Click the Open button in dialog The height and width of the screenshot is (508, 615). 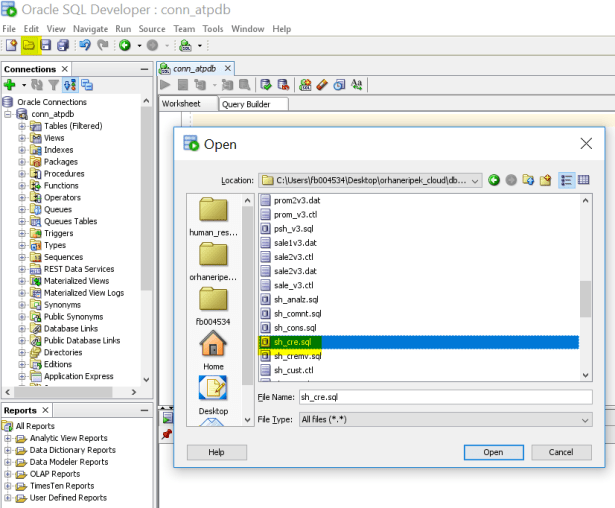coord(493,452)
